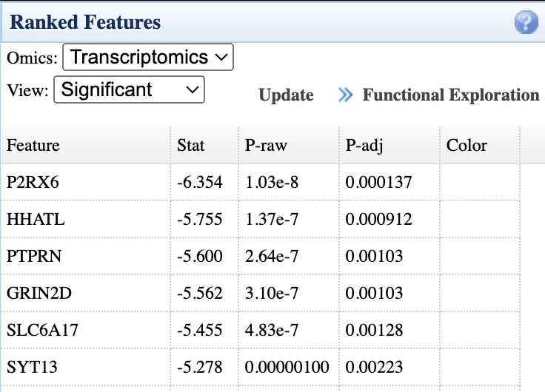The image size is (545, 392).
Task: Open the Omics Transcriptomics dropdown
Action: [x=148, y=58]
